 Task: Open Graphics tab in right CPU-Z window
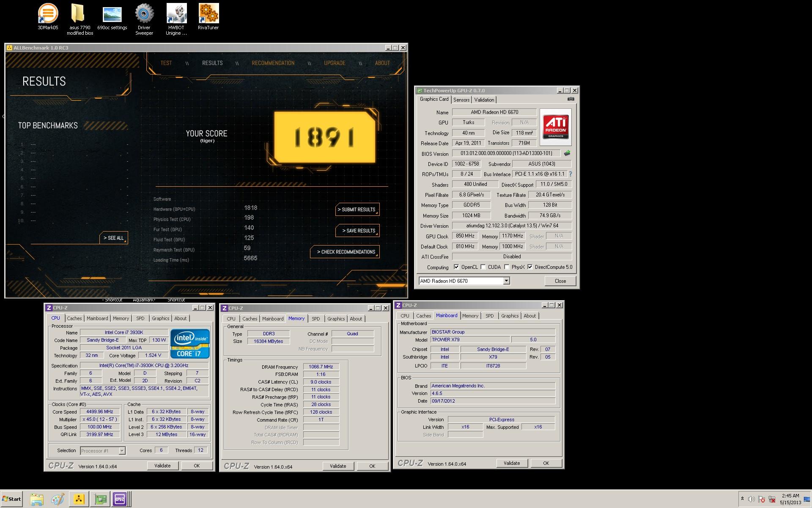click(510, 316)
